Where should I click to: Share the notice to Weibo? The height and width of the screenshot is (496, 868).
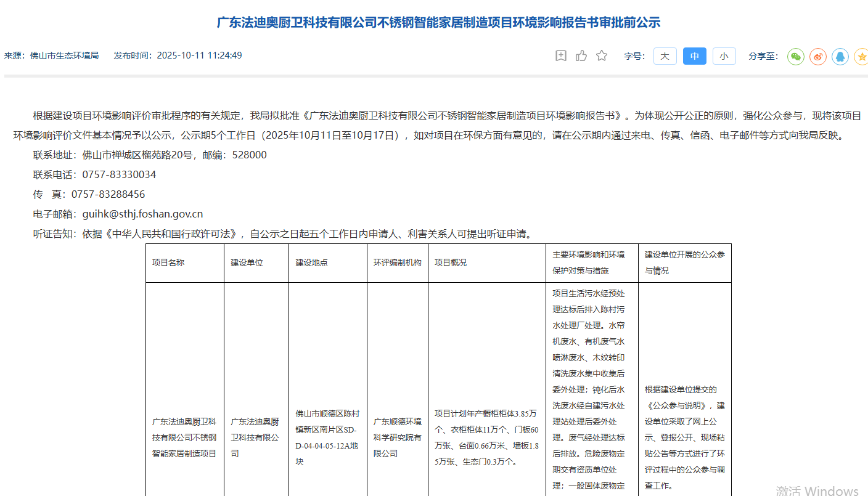coord(818,56)
